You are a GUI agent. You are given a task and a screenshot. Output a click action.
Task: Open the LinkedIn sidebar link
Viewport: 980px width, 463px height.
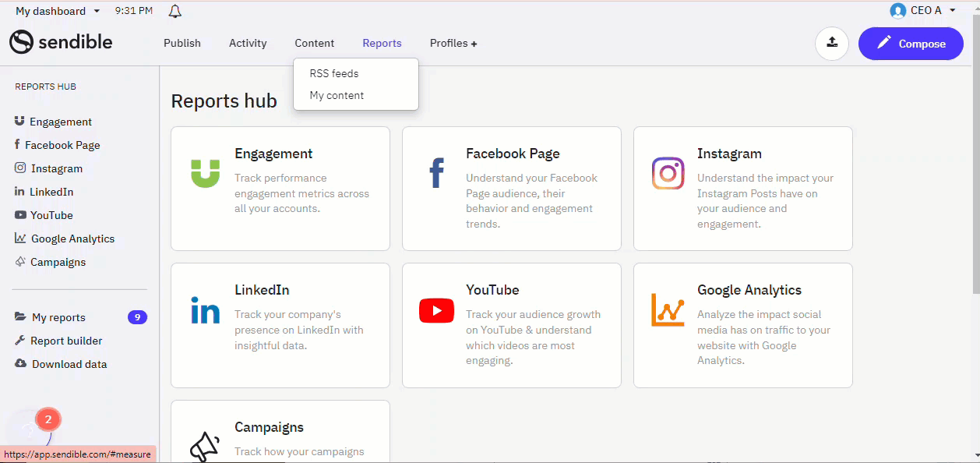(x=51, y=192)
